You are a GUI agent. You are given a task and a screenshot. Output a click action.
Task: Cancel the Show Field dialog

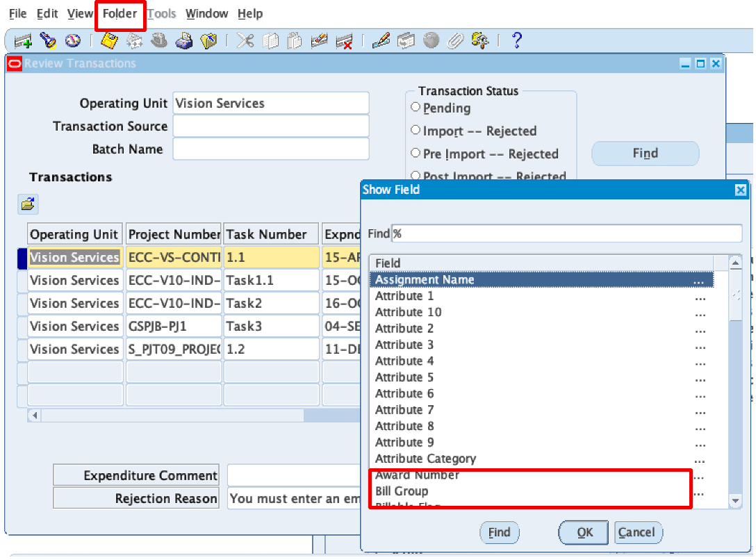point(636,533)
